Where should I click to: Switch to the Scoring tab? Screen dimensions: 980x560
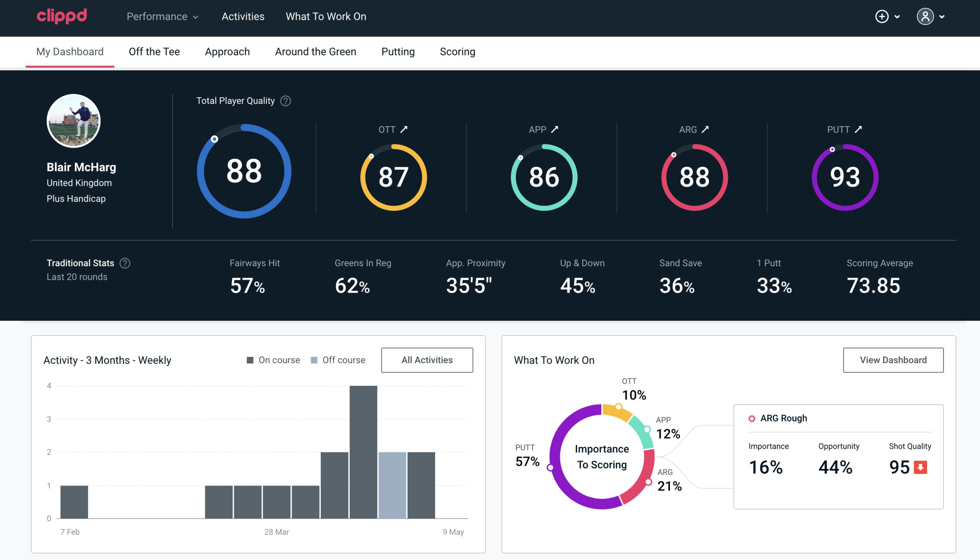click(458, 51)
